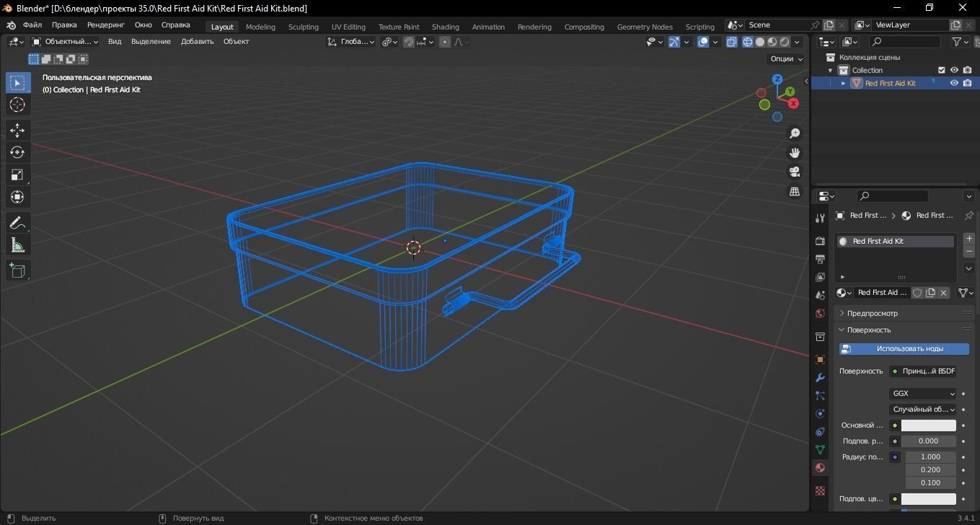Image resolution: width=980 pixels, height=525 pixels.
Task: Open the Опции options dropdown
Action: coord(786,59)
